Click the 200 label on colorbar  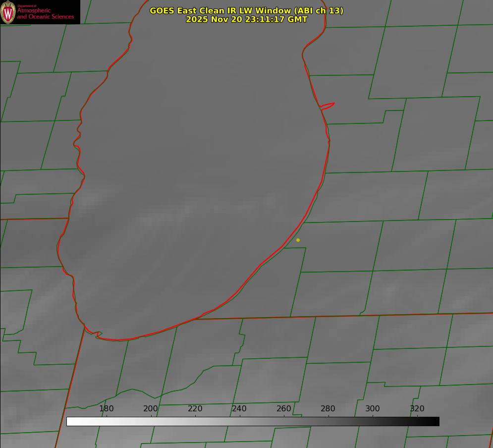(151, 408)
